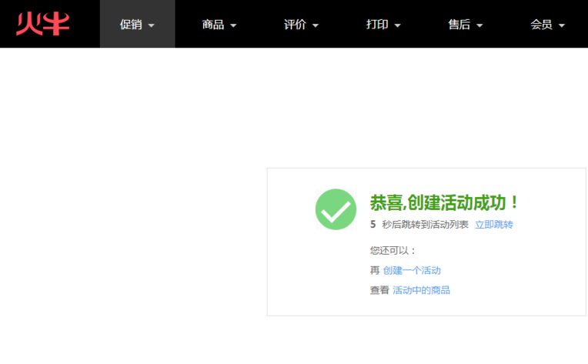Expand the 会员 dropdown arrow
This screenshot has height=364, width=588.
562,25
